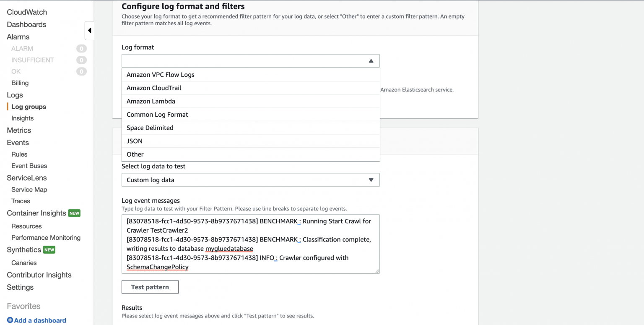The height and width of the screenshot is (325, 644).
Task: Click the zero count badge beside ALARM
Action: click(81, 48)
